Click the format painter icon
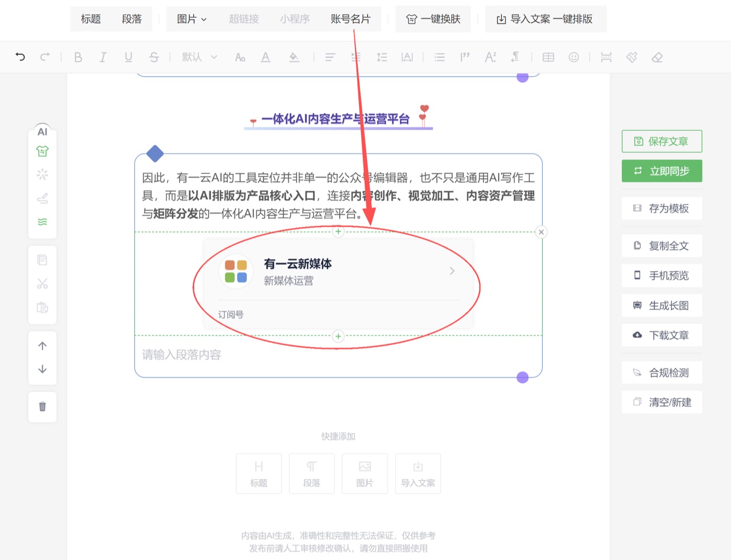The image size is (731, 560). pos(632,57)
